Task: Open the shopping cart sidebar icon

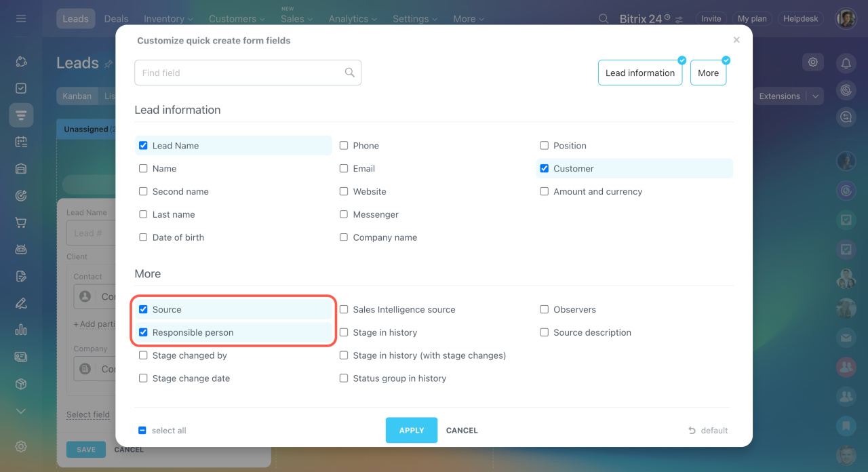Action: click(21, 222)
